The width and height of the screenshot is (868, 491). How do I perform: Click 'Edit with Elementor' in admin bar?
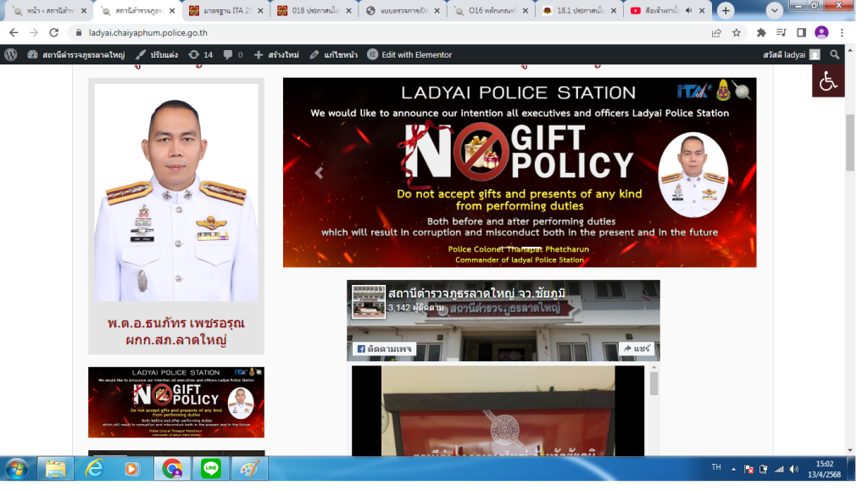(409, 54)
